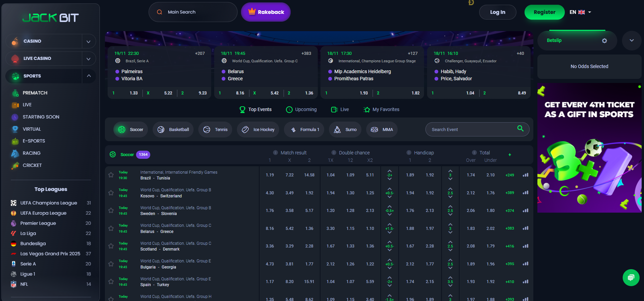Pick Brazil to win at 1.19

pyautogui.click(x=270, y=175)
